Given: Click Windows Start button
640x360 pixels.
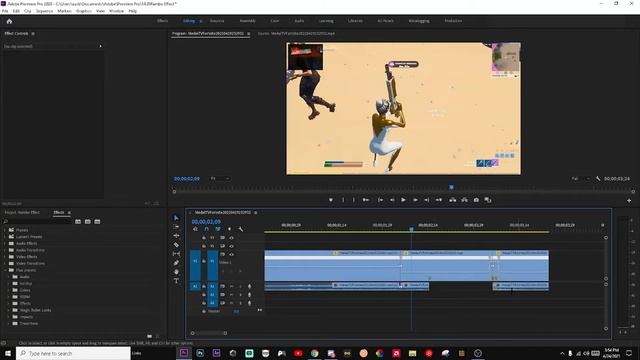Looking at the screenshot, I should (x=8, y=353).
